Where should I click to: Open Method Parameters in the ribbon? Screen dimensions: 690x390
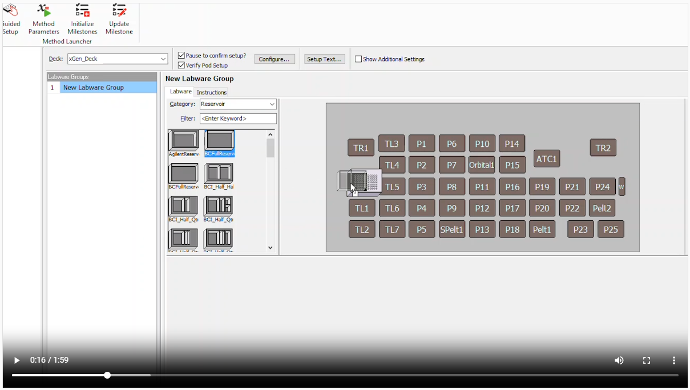(x=44, y=18)
